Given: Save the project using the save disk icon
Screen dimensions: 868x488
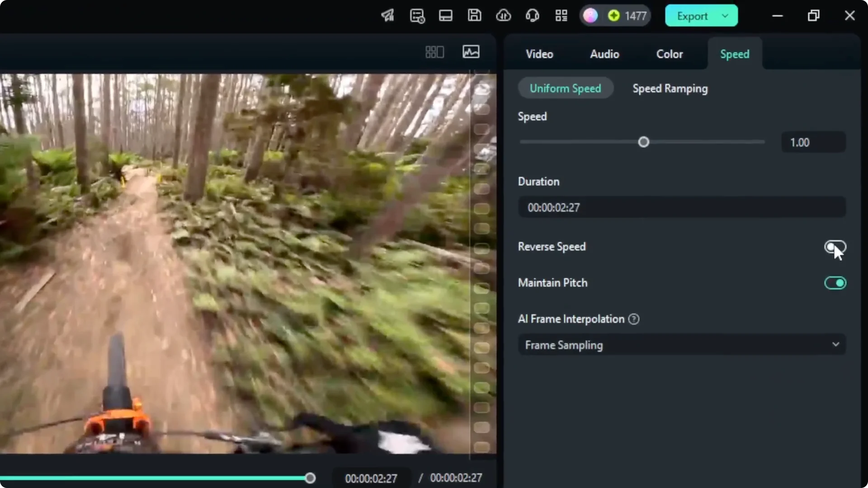Looking at the screenshot, I should [474, 15].
